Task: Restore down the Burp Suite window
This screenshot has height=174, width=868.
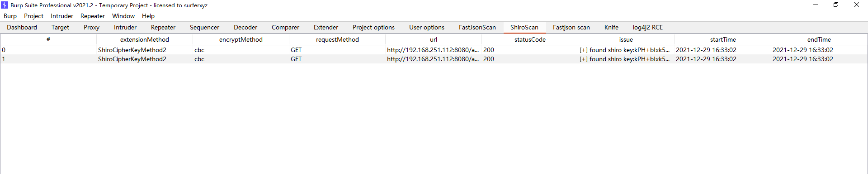Action: click(x=836, y=5)
